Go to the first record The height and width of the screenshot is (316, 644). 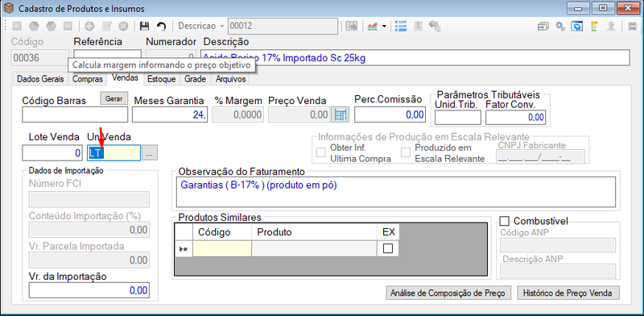tap(17, 26)
